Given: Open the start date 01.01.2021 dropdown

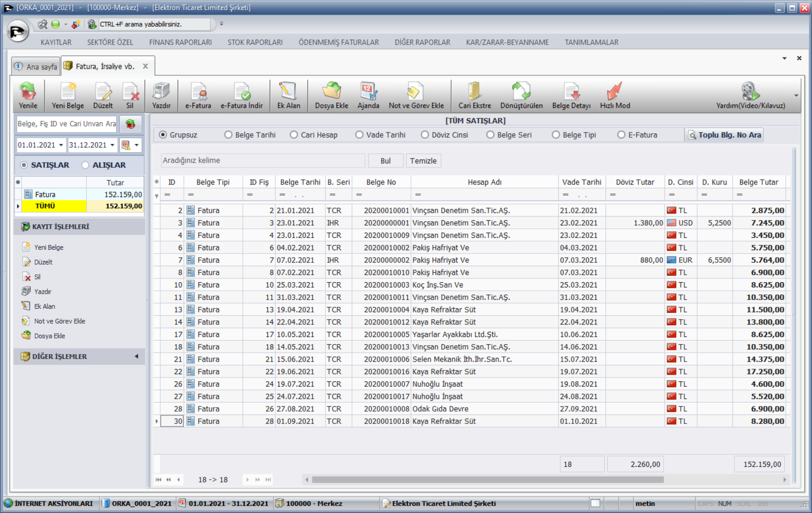Looking at the screenshot, I should click(61, 145).
